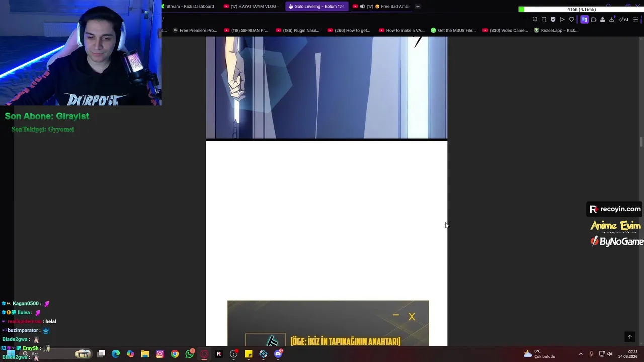Open the volume speaker tray icon

[x=610, y=354]
